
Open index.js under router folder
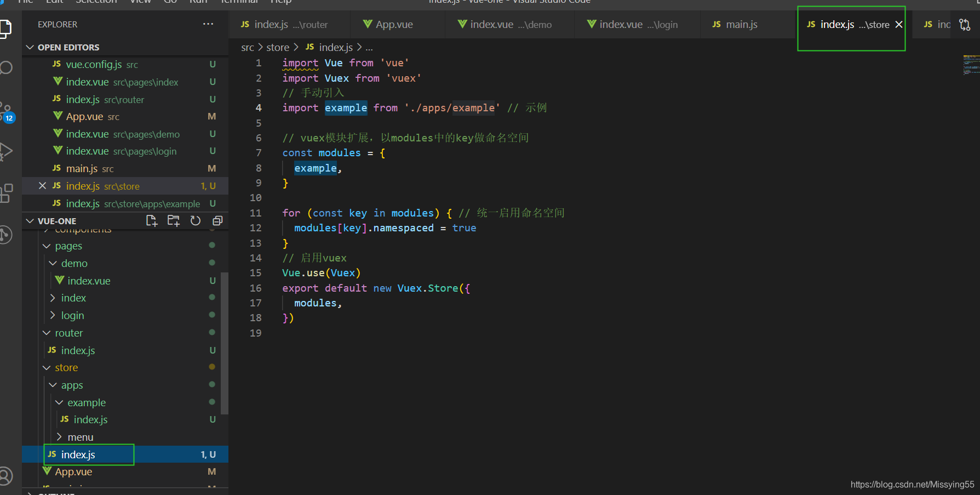click(x=125, y=351)
